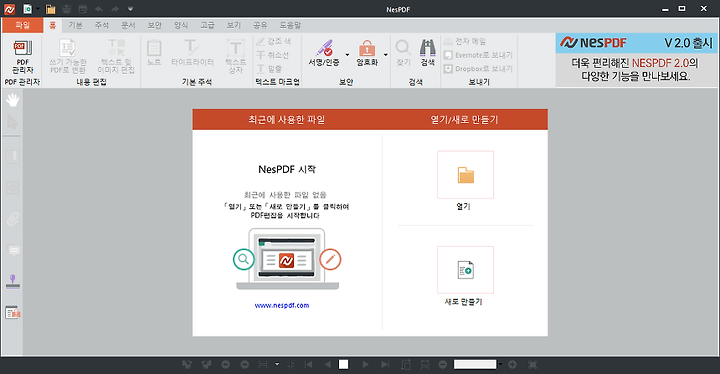Click the 열기 folder button

pos(465,175)
